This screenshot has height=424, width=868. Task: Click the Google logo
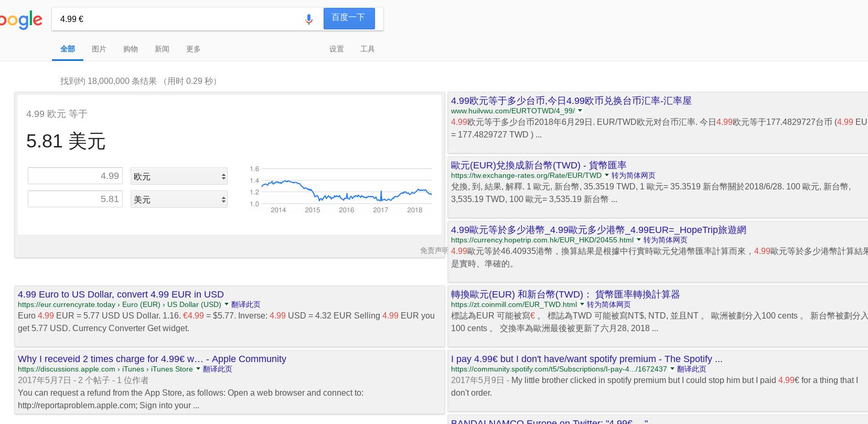tap(21, 20)
